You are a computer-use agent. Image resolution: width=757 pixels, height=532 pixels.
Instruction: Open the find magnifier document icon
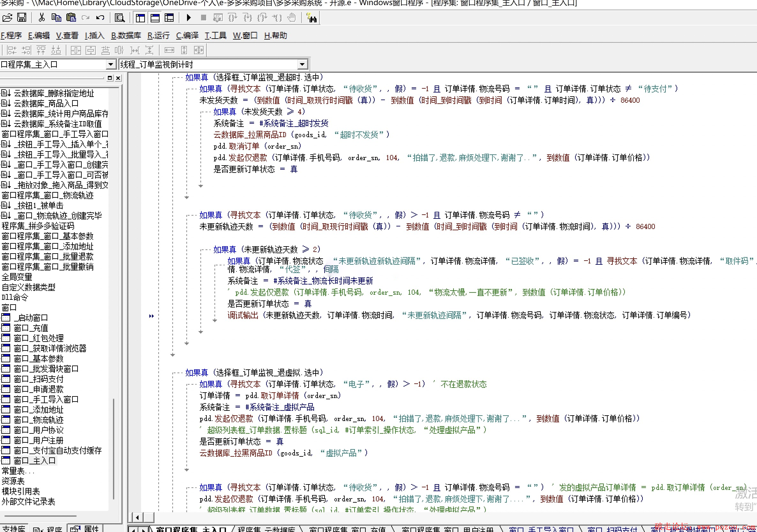coord(119,18)
